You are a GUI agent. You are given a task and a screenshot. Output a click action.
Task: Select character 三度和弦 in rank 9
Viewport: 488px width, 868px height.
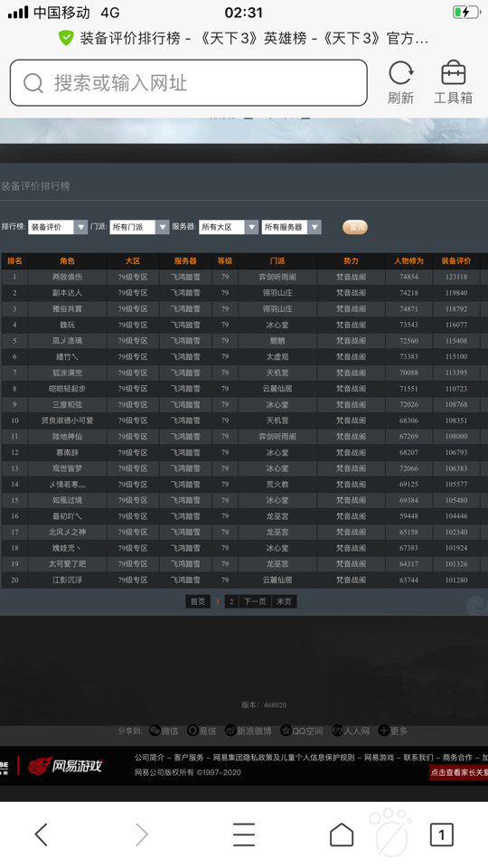coord(67,405)
